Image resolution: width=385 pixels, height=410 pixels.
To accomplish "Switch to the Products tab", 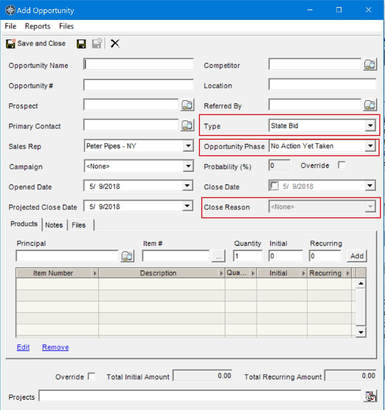I will 24,224.
